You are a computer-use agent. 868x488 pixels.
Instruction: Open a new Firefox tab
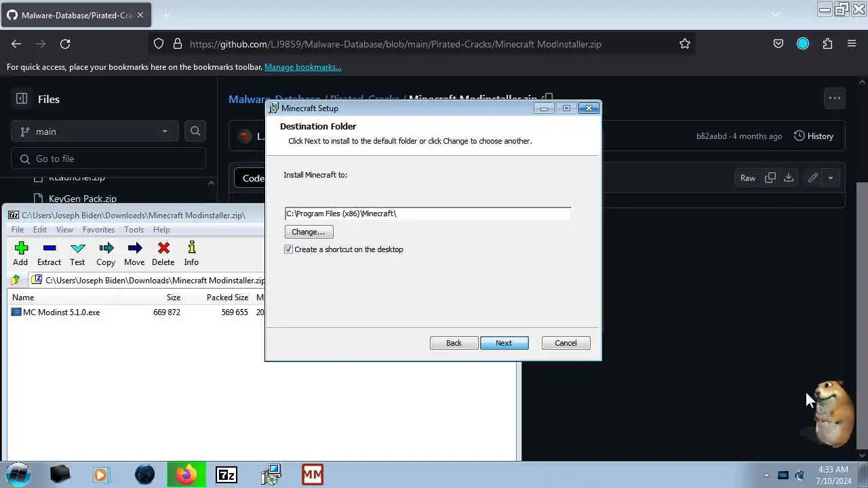166,15
